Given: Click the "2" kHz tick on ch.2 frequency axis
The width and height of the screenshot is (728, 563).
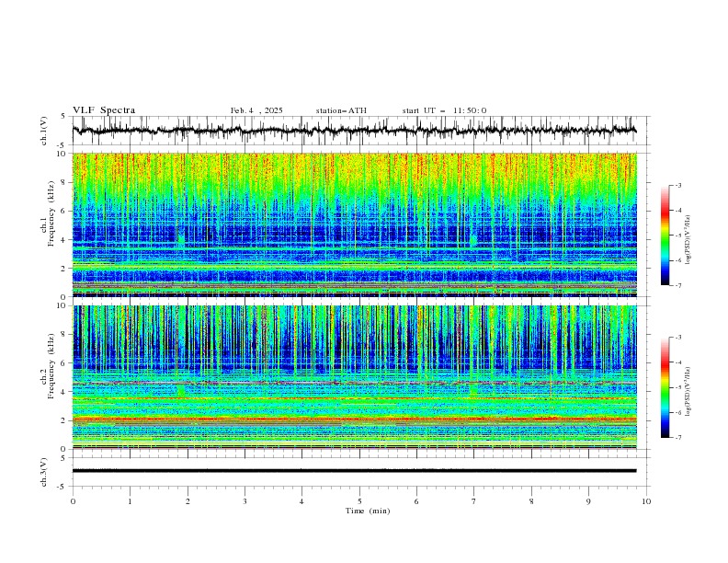Looking at the screenshot, I should click(x=63, y=420).
